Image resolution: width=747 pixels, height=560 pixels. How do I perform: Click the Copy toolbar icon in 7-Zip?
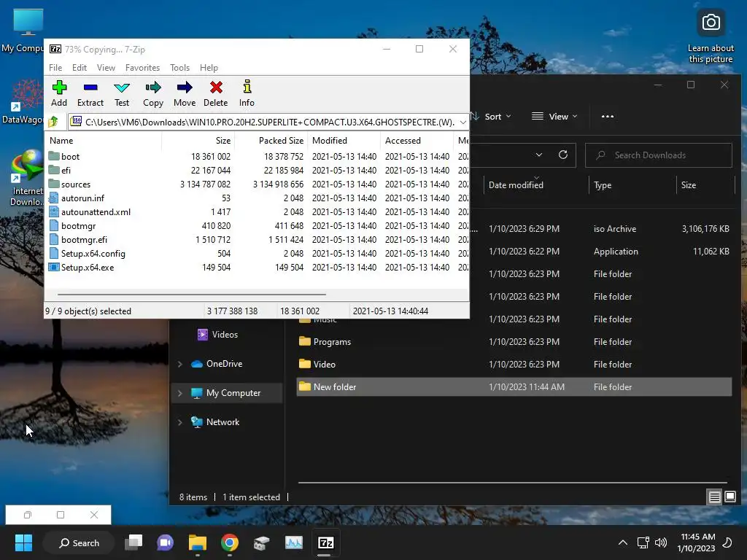153,93
